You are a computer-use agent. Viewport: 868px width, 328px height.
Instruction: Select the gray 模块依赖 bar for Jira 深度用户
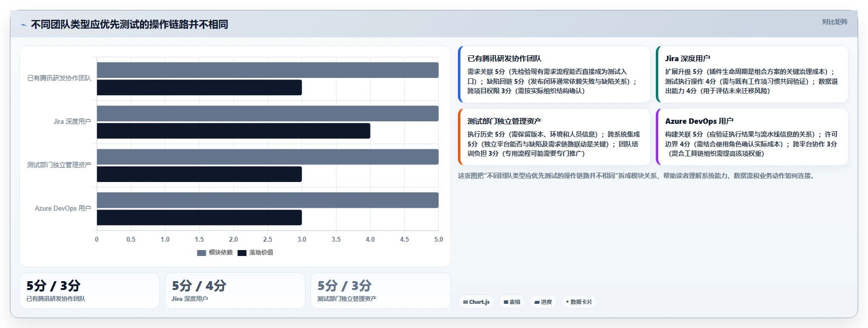click(x=267, y=113)
